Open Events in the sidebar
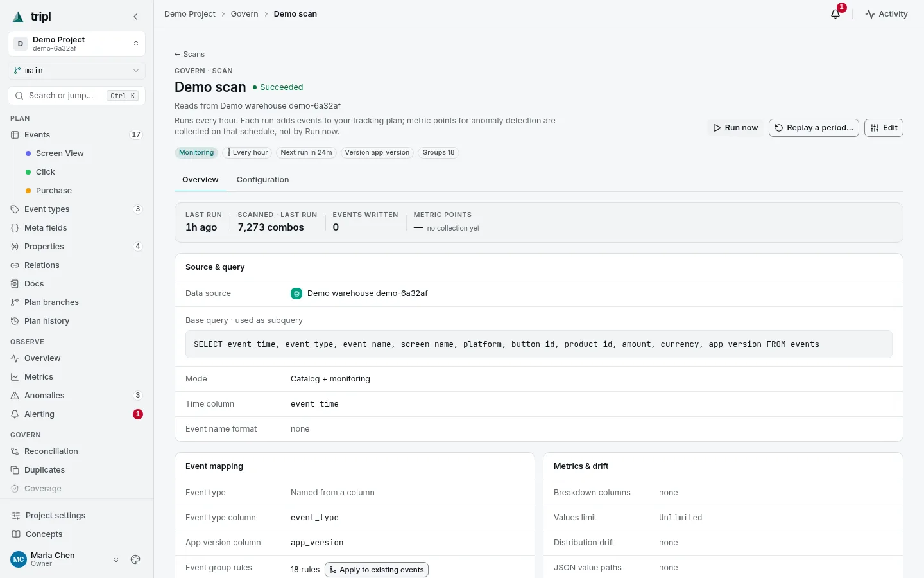Viewport: 924px width, 578px height. (76, 135)
